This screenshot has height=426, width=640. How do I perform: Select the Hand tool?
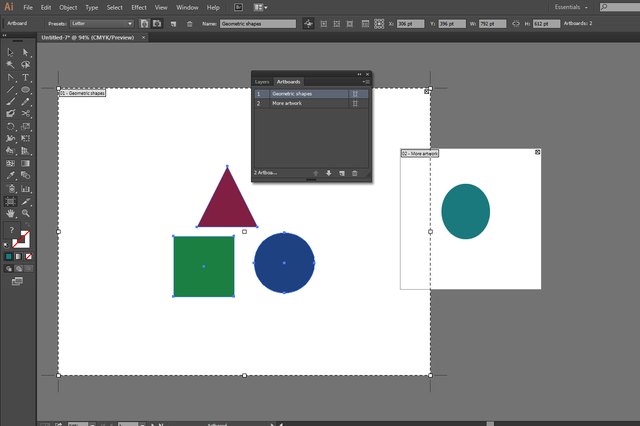click(x=11, y=213)
